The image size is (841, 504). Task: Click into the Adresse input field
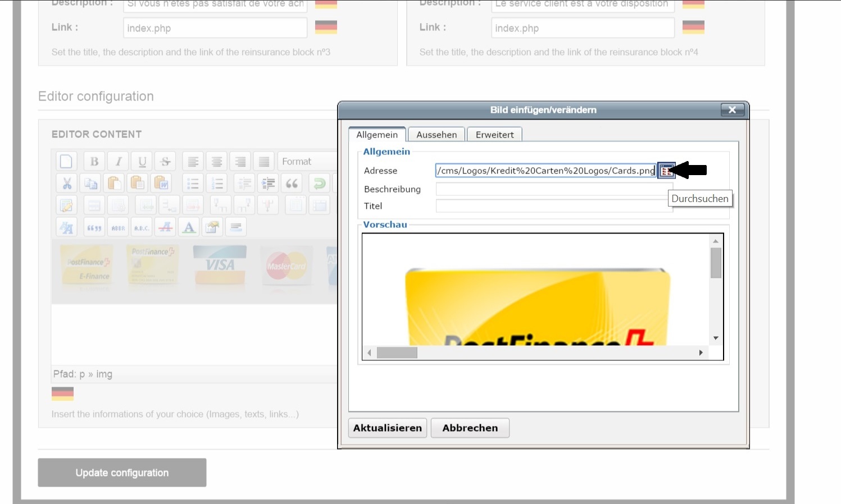(545, 171)
